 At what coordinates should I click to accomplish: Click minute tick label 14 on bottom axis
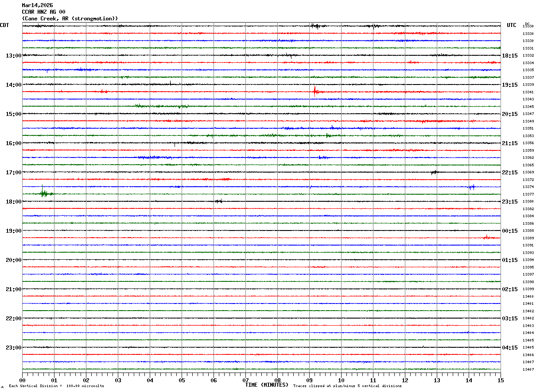click(x=469, y=380)
